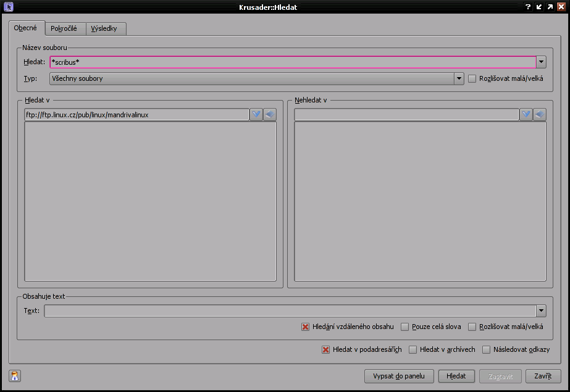
Task: Disable 'Hledat v podadresářích' checkbox
Action: [326, 350]
